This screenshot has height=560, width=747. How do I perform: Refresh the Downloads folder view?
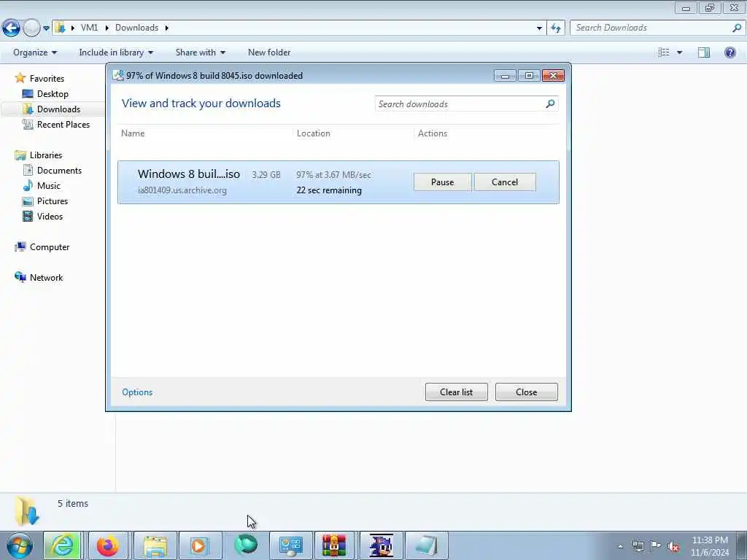555,28
